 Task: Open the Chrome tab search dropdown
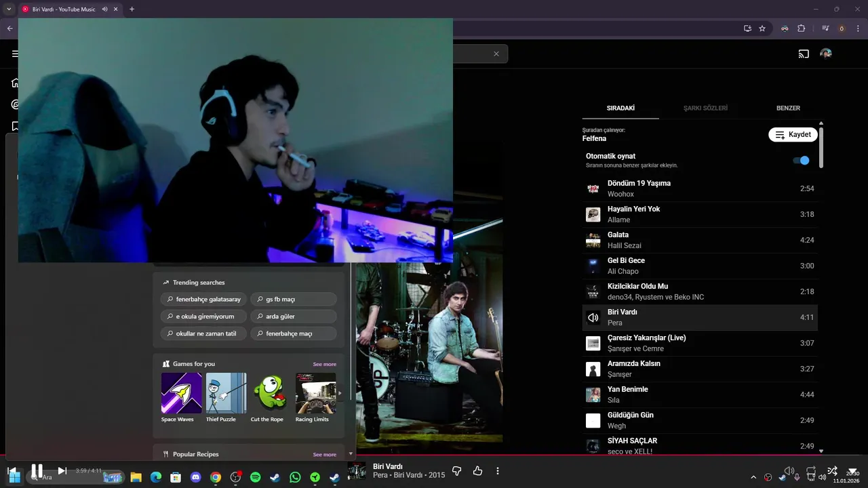tap(9, 9)
